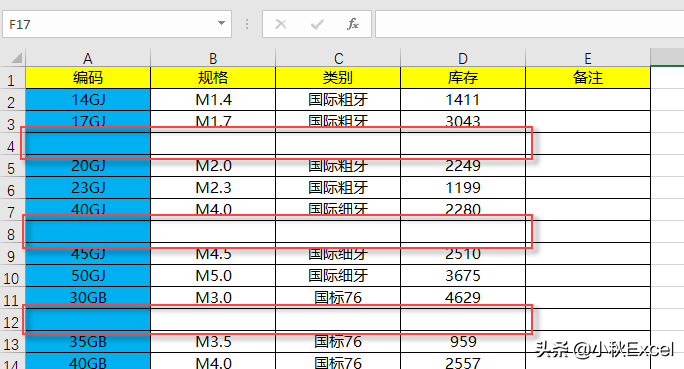
Task: Select cell containing 35GB
Action: pyautogui.click(x=88, y=342)
